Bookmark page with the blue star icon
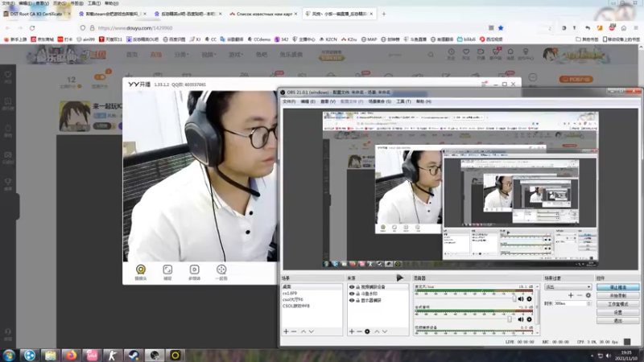Image resolution: width=644 pixels, height=362 pixels. (501, 28)
